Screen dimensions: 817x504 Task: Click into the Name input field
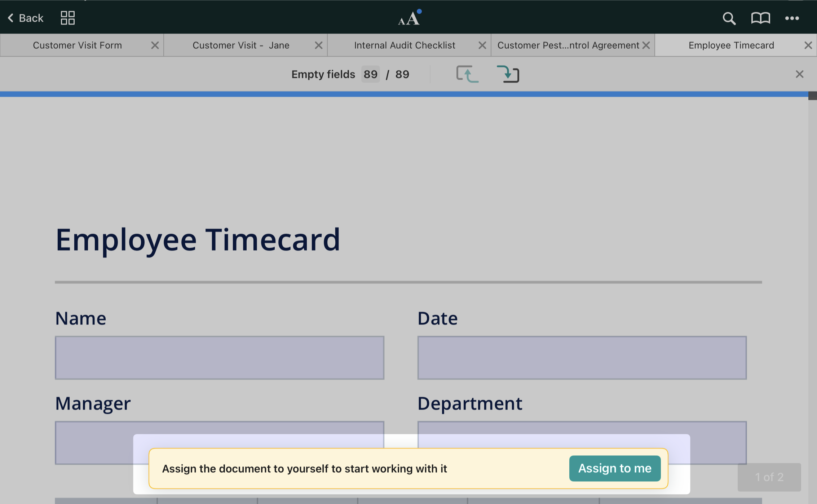pyautogui.click(x=219, y=358)
